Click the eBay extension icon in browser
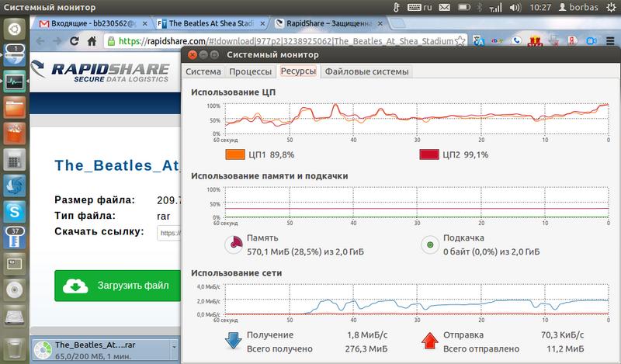Image resolution: width=621 pixels, height=364 pixels. (x=497, y=41)
